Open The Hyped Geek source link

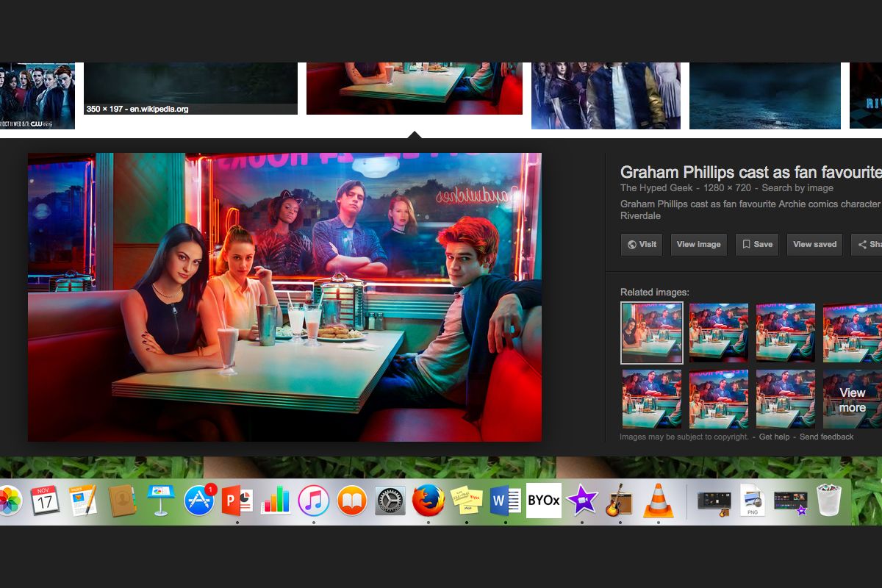[x=656, y=188]
